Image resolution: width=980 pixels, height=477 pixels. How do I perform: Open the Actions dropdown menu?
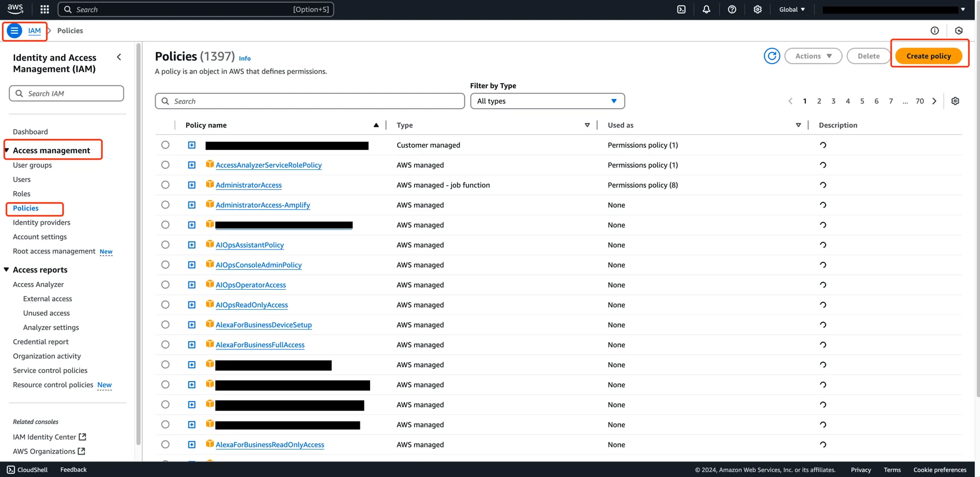click(x=813, y=56)
